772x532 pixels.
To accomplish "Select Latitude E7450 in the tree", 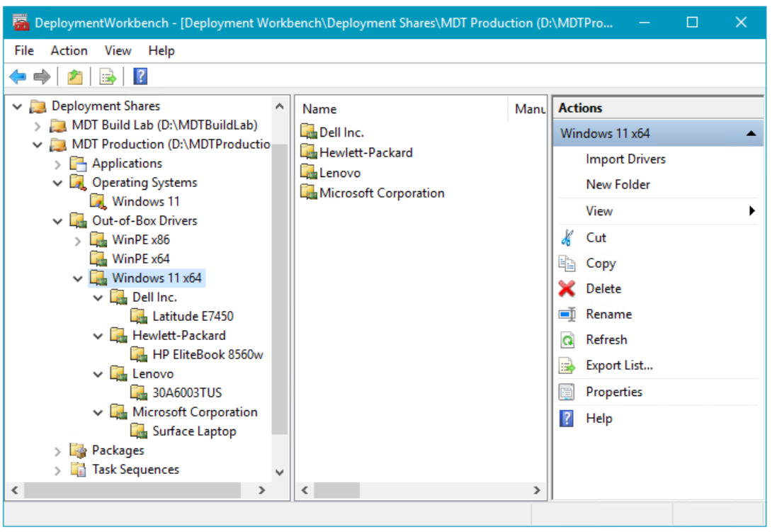I will 193,317.
